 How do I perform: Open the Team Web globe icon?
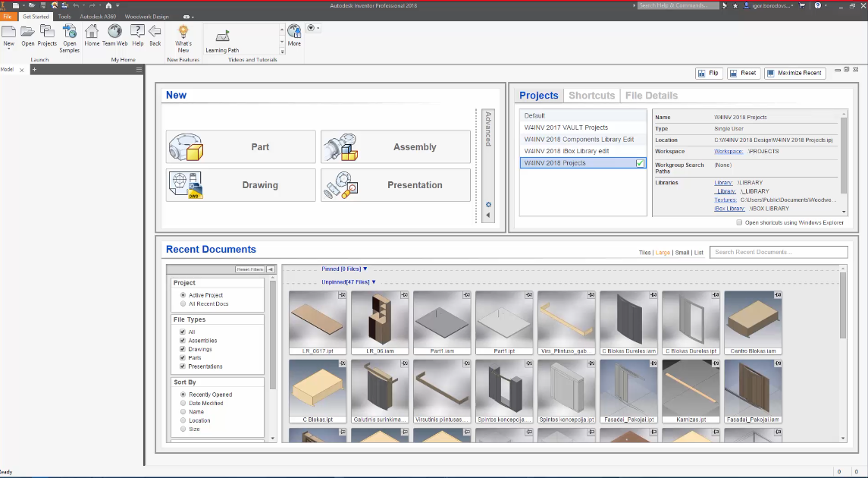pos(114,32)
